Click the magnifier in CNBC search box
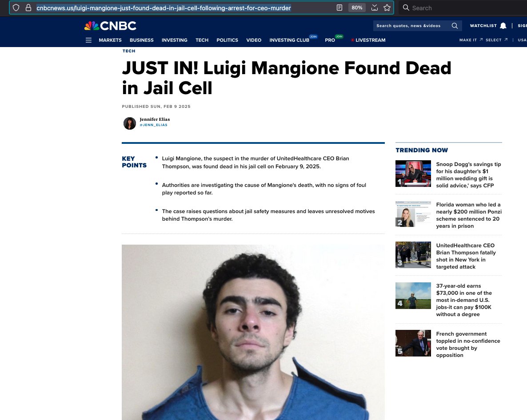527x420 pixels. [x=455, y=26]
